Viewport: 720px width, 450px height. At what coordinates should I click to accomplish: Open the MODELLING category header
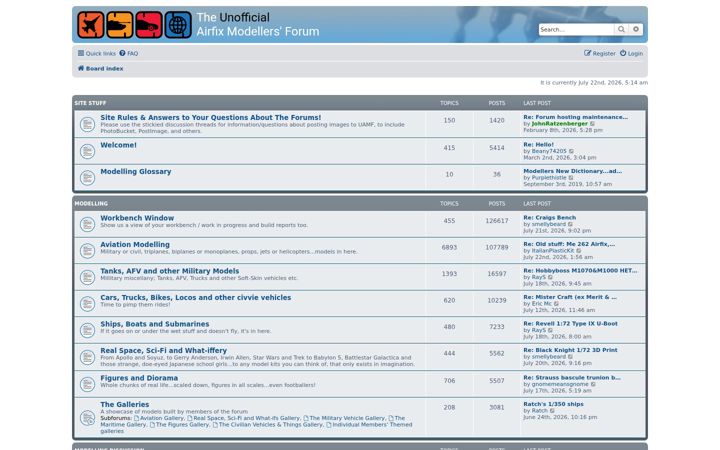pos(91,203)
